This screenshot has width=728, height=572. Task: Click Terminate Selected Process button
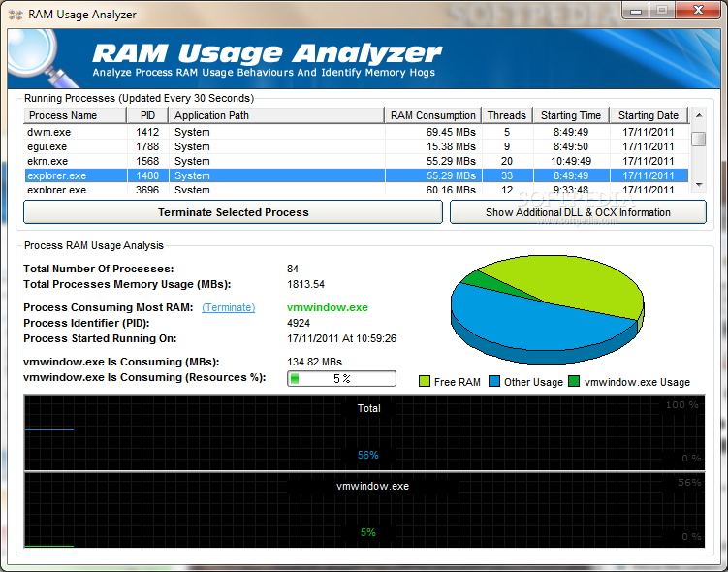[233, 212]
